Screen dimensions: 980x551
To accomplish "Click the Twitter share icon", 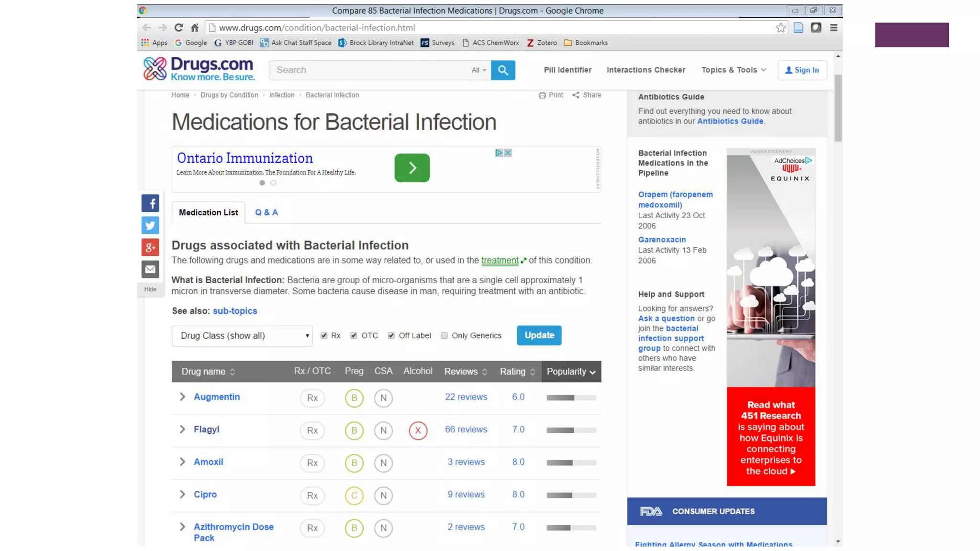I will coord(150,225).
